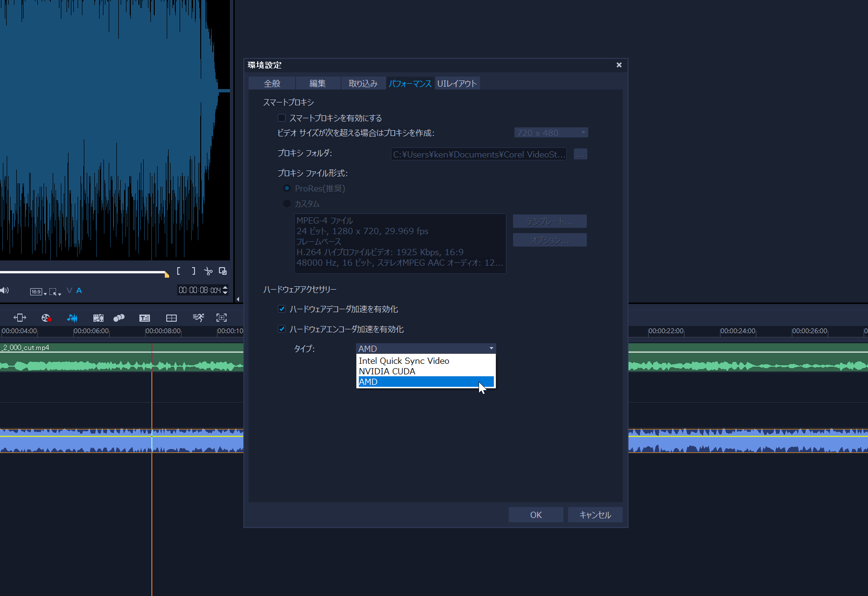Select the ProRes(推奨) radio button

(287, 188)
